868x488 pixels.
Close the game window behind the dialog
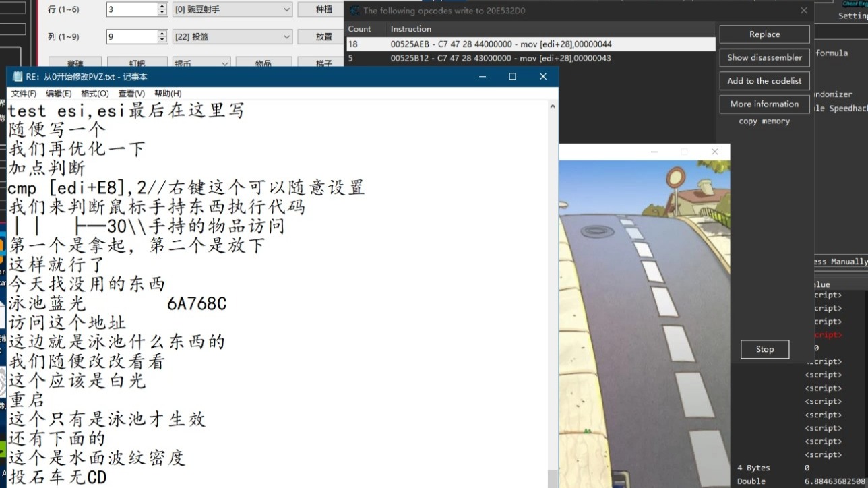click(x=715, y=152)
